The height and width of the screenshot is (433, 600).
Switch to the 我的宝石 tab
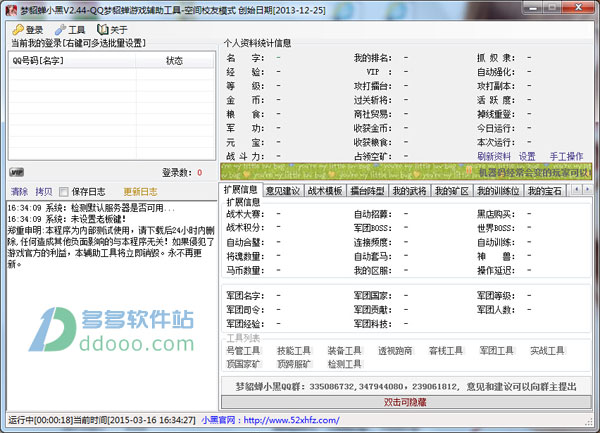tap(545, 190)
